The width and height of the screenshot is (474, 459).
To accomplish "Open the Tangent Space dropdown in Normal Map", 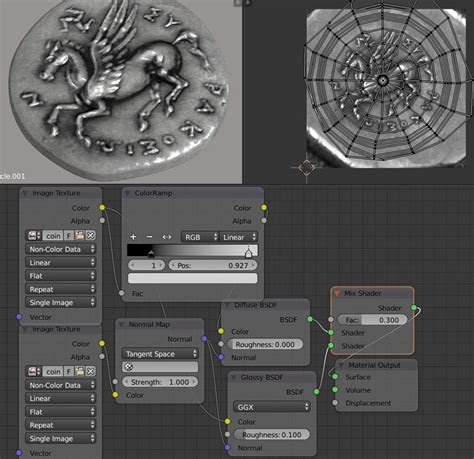I will pos(160,354).
